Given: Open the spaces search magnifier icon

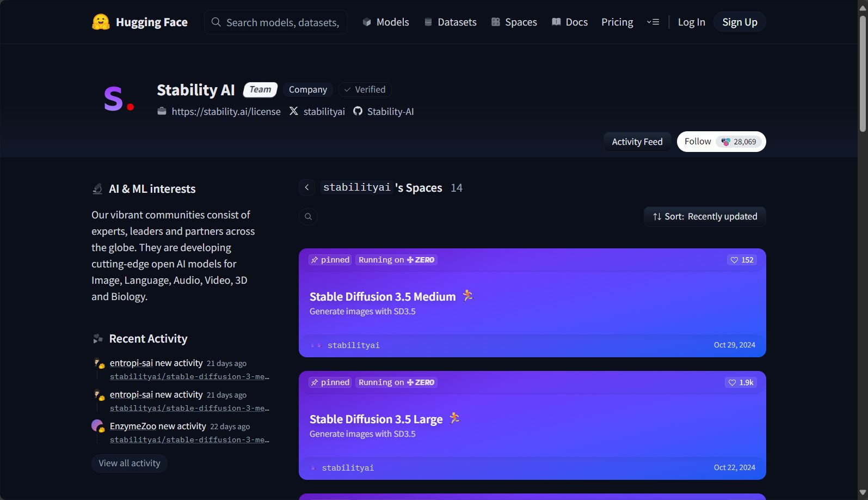Looking at the screenshot, I should pyautogui.click(x=308, y=217).
